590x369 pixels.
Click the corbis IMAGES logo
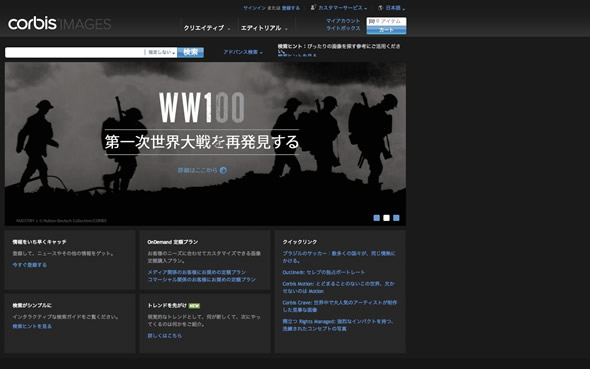coord(59,24)
